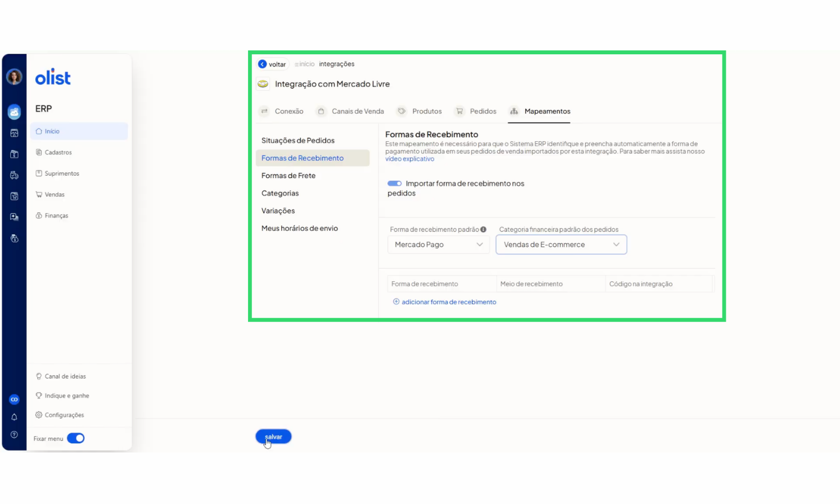The image size is (840, 504).
Task: Open Categoria financeira padrão dropdown
Action: click(x=561, y=245)
